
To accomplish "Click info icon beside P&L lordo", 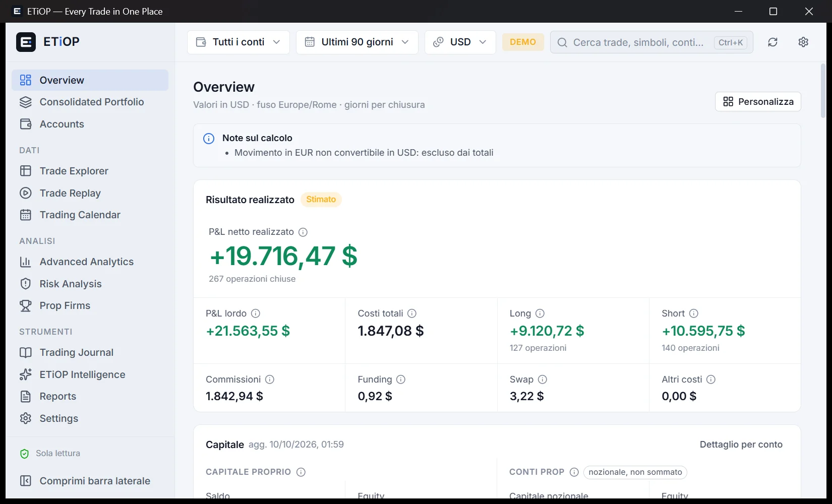I will pos(256,313).
